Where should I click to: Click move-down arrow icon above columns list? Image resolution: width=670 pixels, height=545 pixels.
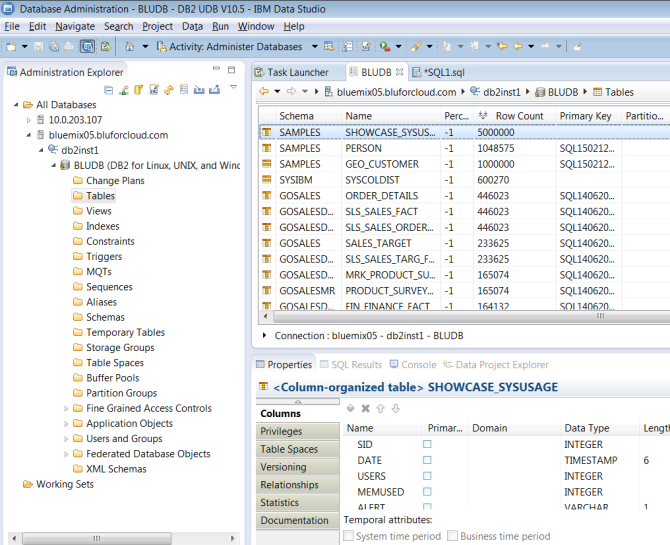click(x=396, y=409)
